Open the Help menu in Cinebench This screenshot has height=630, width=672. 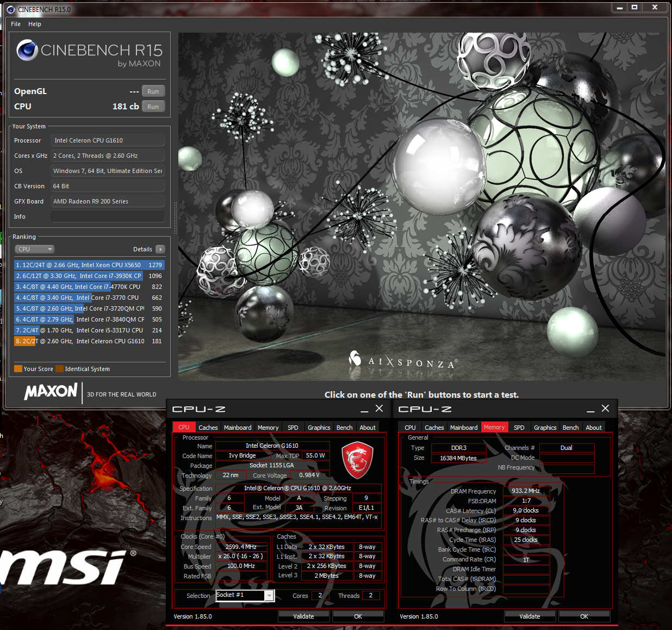(35, 24)
